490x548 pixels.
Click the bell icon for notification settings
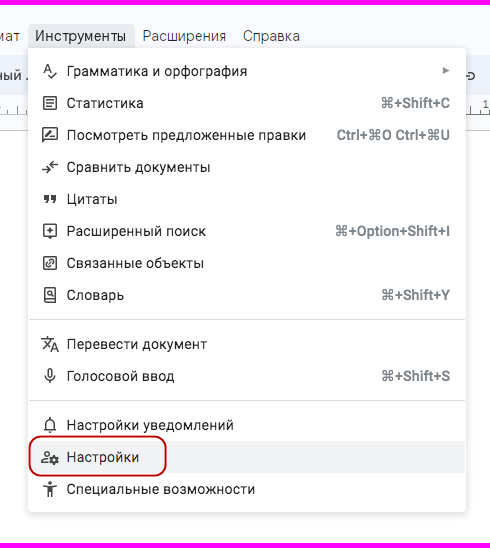50,425
